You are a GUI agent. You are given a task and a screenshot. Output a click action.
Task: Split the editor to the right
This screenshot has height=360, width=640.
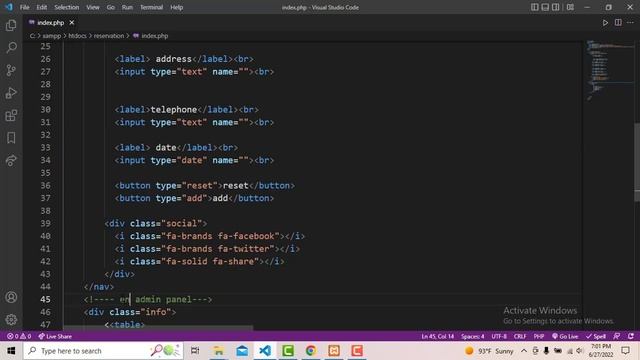pyautogui.click(x=618, y=23)
